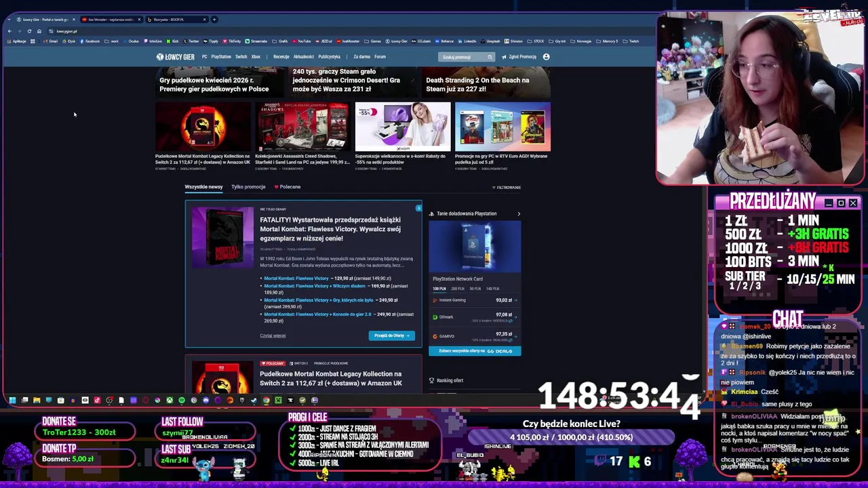The image size is (868, 488).
Task: Open the user account profile icon
Action: click(546, 57)
